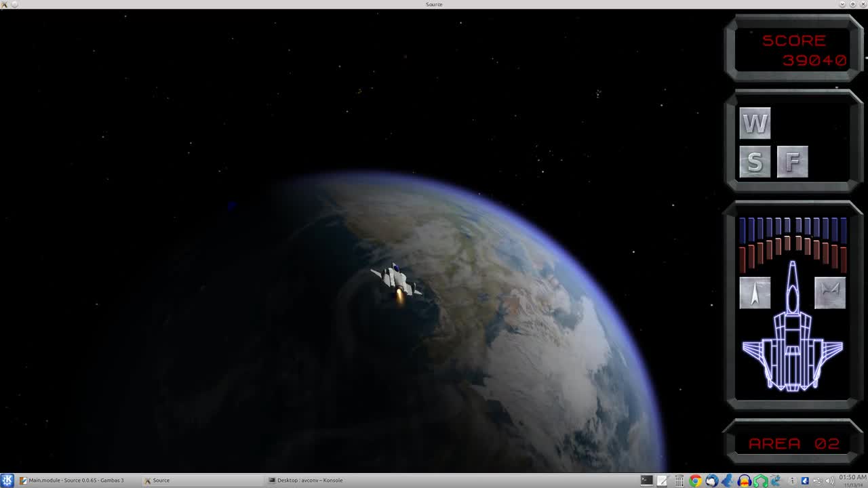Select the M-shaped weapon tile
This screenshot has width=868, height=488.
[x=830, y=292]
